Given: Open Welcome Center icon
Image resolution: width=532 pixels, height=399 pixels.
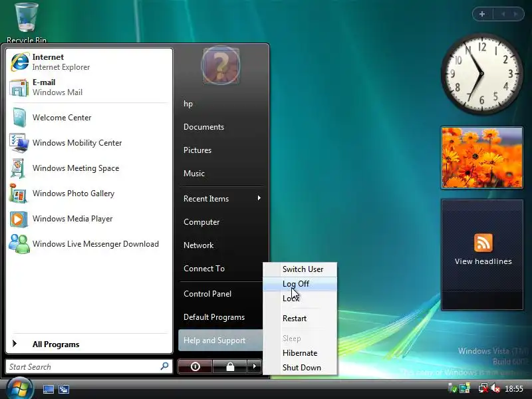Looking at the screenshot, I should click(19, 118).
